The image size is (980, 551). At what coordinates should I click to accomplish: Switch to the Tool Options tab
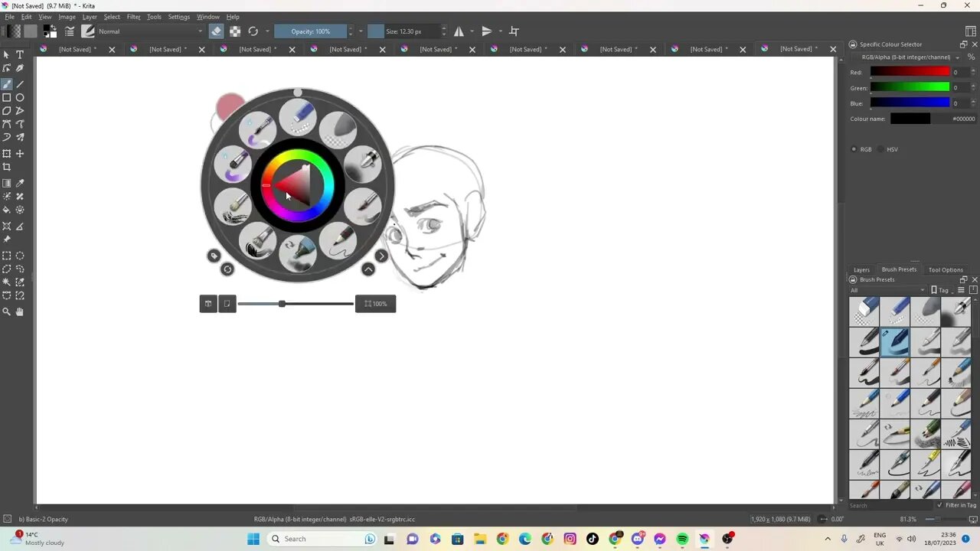click(x=946, y=269)
